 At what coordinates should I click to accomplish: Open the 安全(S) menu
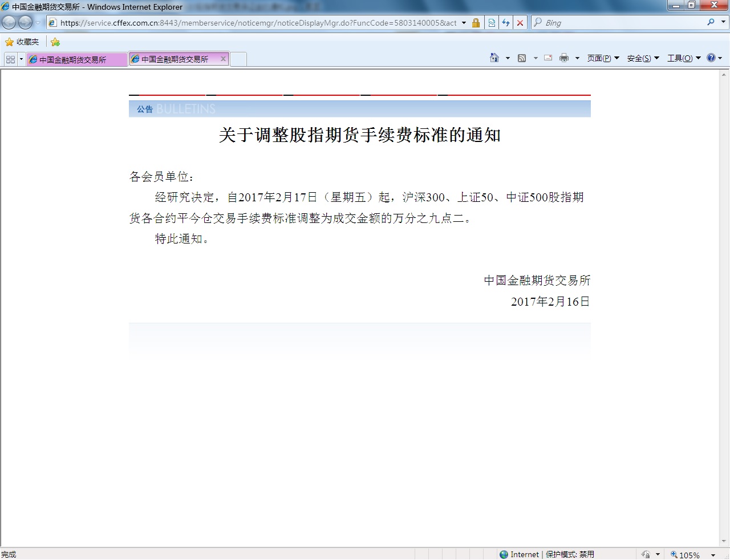(643, 58)
